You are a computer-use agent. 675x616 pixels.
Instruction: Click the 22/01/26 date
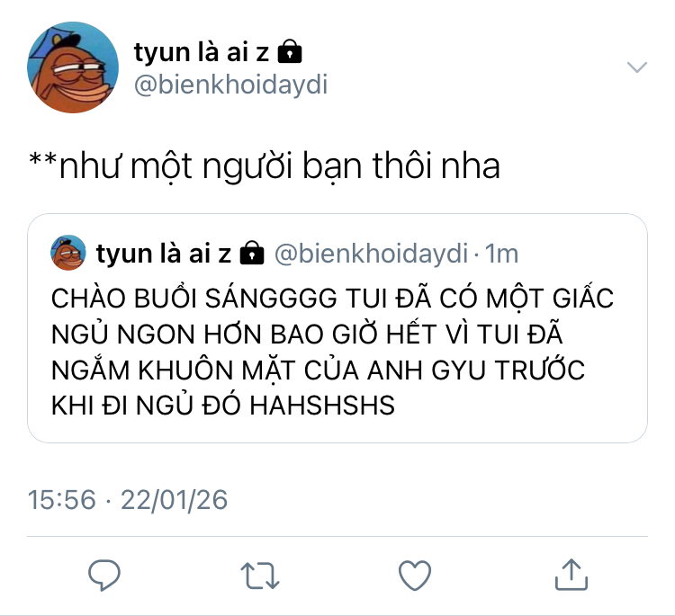tap(174, 499)
